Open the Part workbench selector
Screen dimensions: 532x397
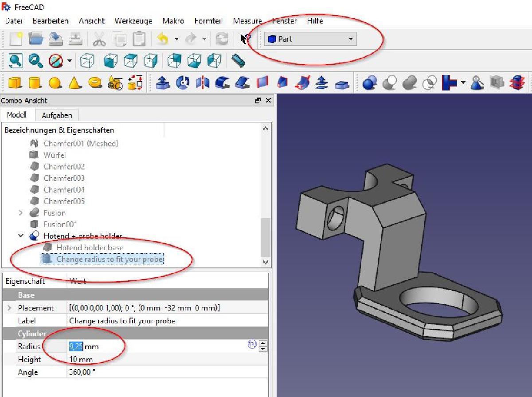[x=310, y=39]
